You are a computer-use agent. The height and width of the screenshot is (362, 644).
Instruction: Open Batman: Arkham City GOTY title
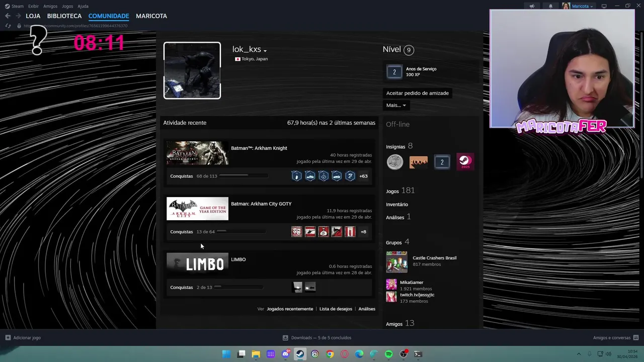pyautogui.click(x=261, y=204)
